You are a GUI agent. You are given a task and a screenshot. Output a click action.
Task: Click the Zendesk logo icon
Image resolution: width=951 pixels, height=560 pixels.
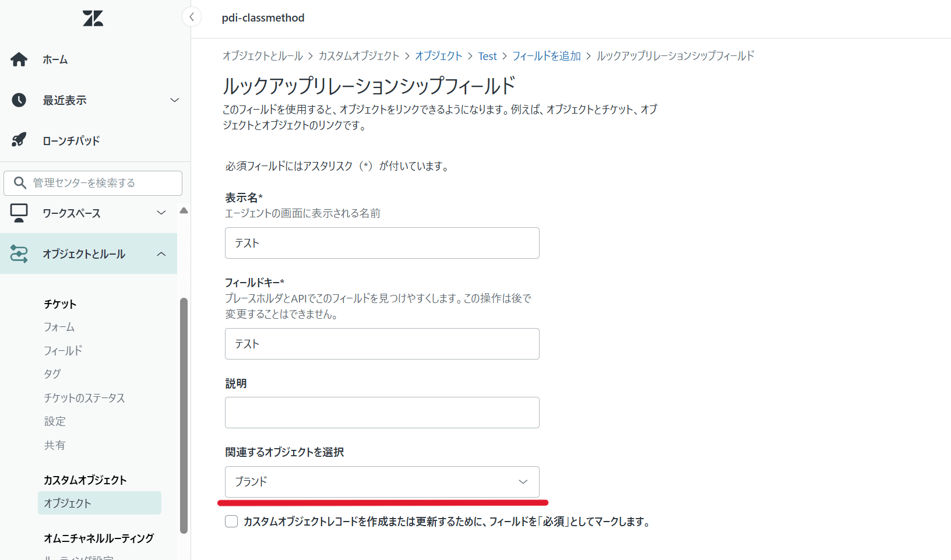pyautogui.click(x=93, y=18)
